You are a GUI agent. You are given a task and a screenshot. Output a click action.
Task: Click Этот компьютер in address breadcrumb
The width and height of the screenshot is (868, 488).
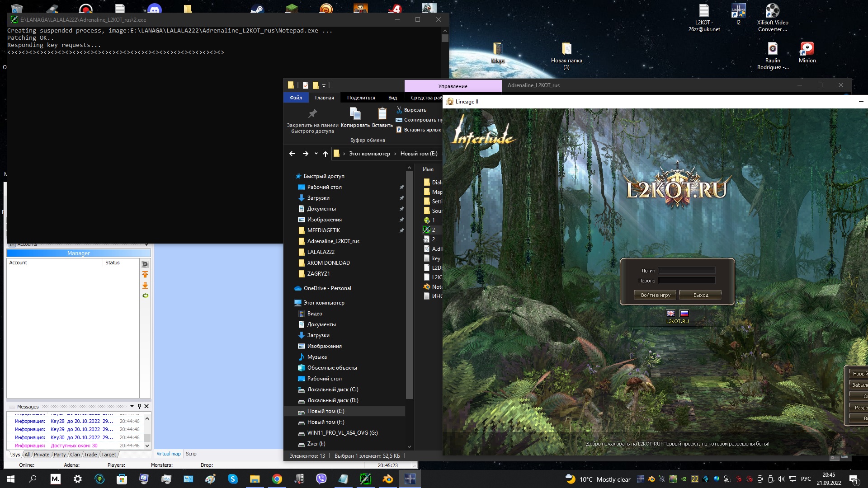pos(369,154)
